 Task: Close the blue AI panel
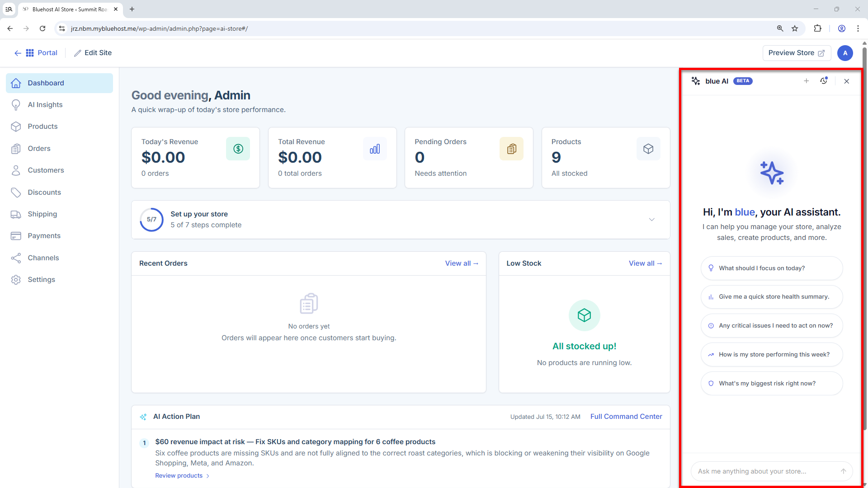(x=847, y=81)
